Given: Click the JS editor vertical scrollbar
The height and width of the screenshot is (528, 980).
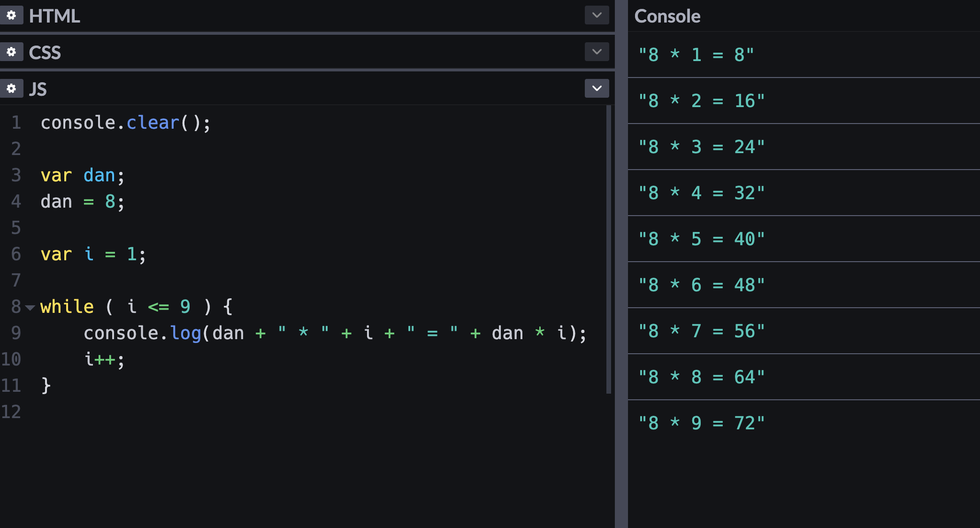Looking at the screenshot, I should (x=609, y=249).
